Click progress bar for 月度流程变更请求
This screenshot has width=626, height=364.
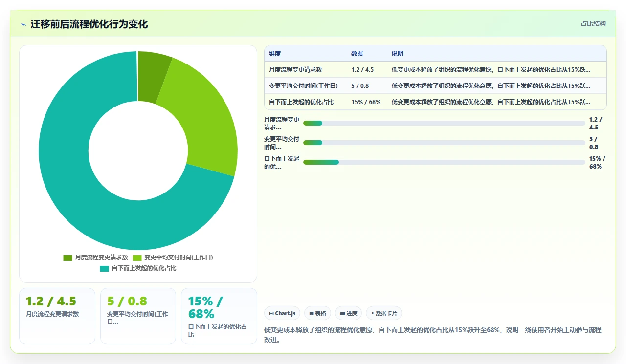tap(444, 123)
